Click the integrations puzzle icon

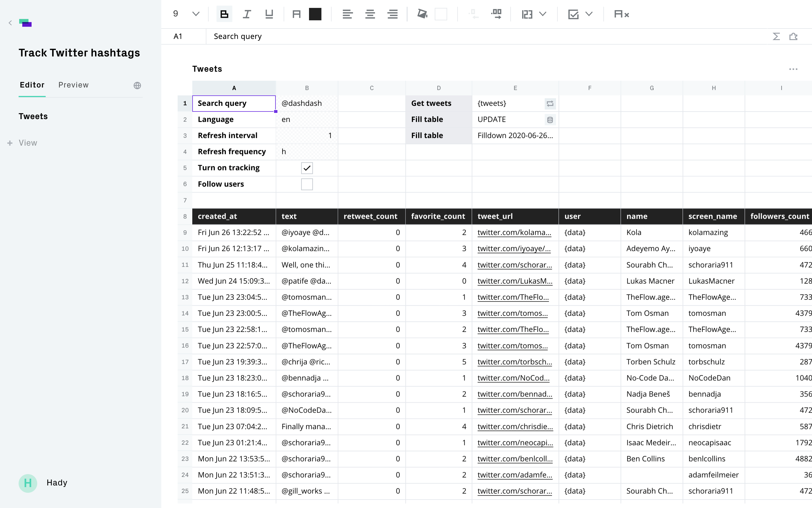click(x=794, y=36)
